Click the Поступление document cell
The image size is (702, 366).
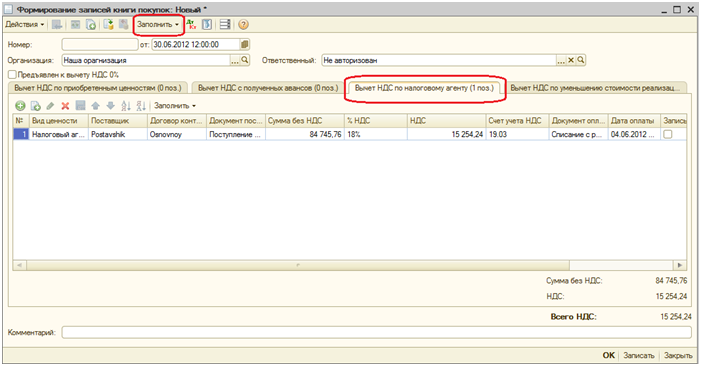(x=236, y=134)
